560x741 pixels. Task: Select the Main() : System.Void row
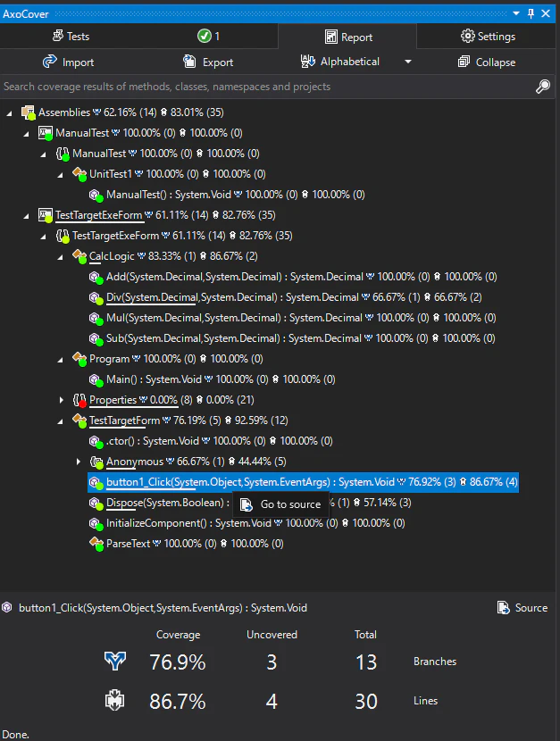[x=213, y=379]
